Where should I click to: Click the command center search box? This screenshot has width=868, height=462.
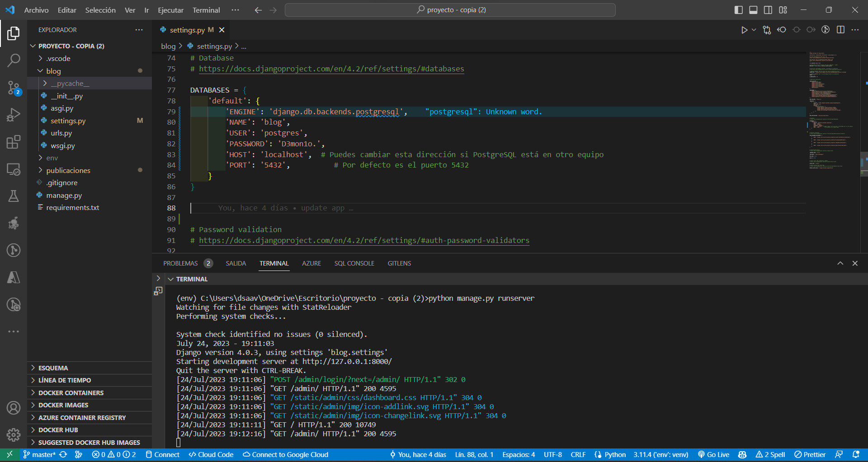(450, 10)
